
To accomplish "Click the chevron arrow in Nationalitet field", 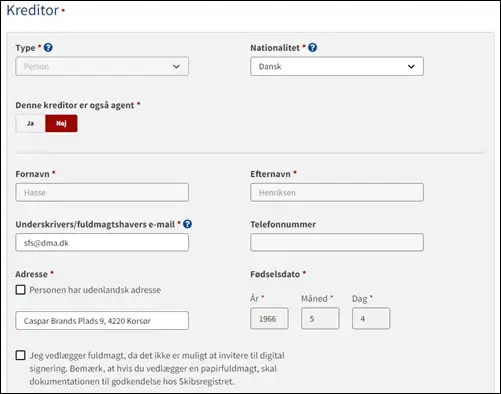I will [x=411, y=66].
